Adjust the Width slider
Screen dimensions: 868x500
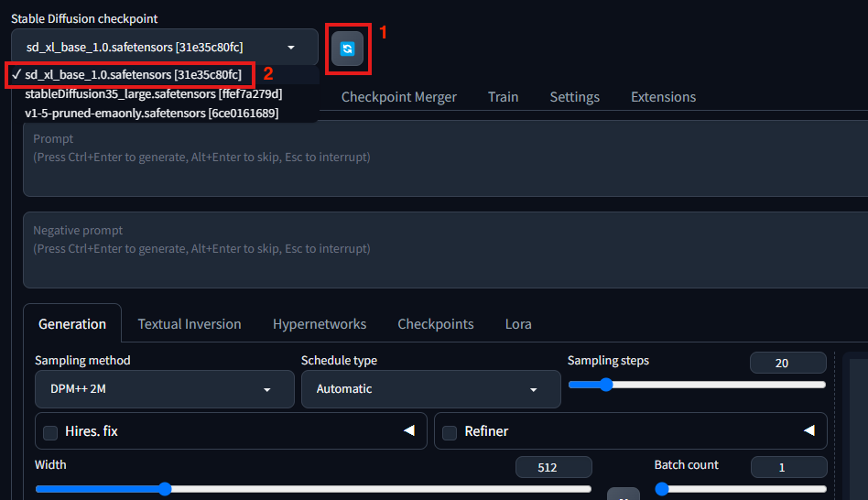(313, 489)
